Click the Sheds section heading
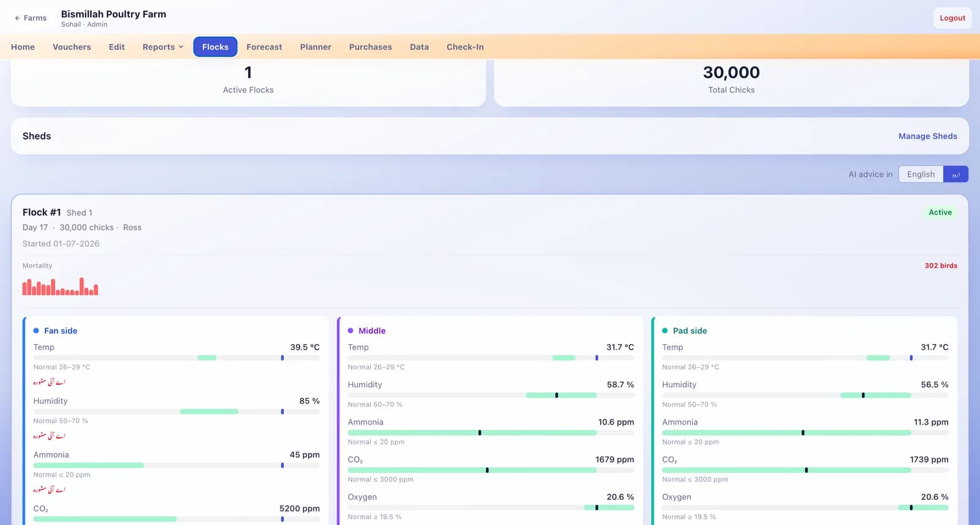This screenshot has width=980, height=525. (37, 136)
